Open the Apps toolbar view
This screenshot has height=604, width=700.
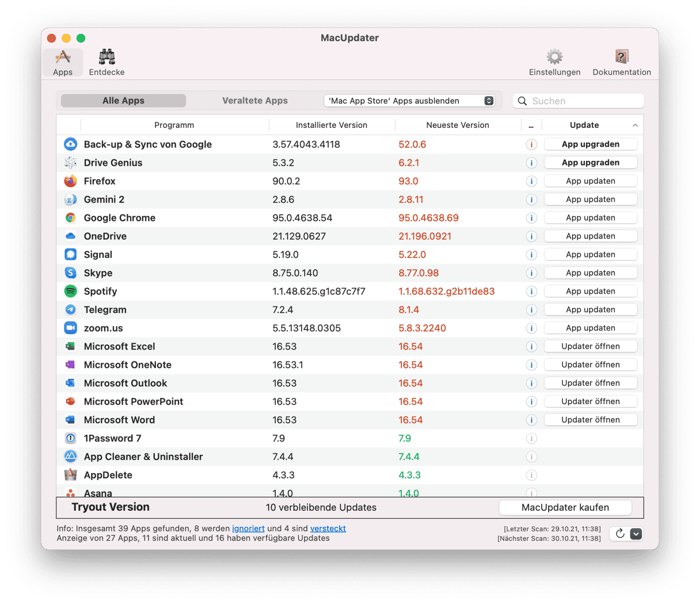pos(63,63)
